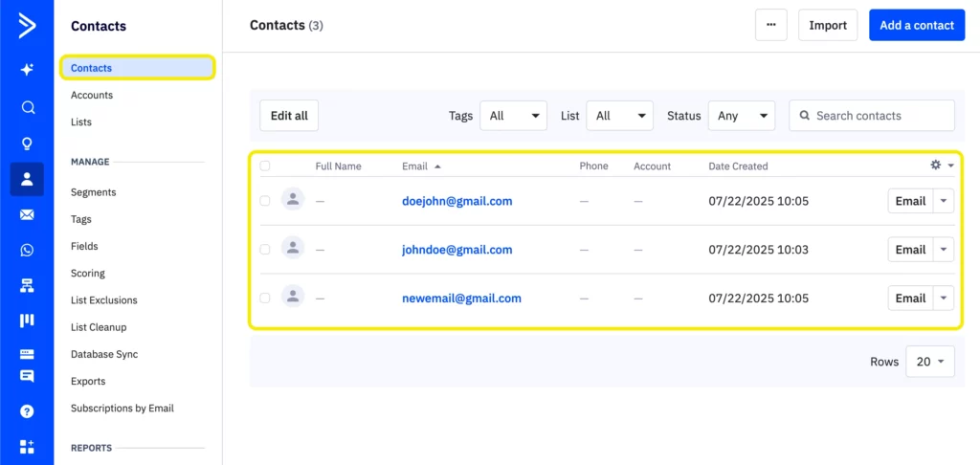Screen dimensions: 980x465
Task: Click the help question mark icon
Action: [x=27, y=410]
